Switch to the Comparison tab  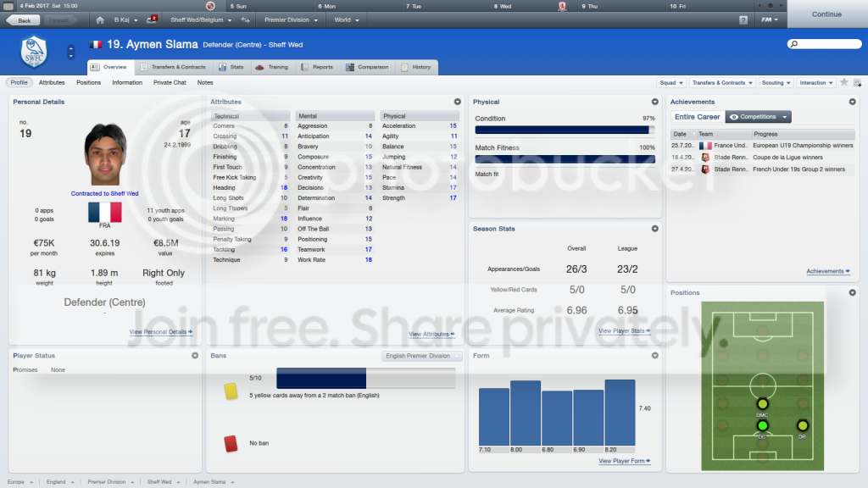click(x=367, y=67)
